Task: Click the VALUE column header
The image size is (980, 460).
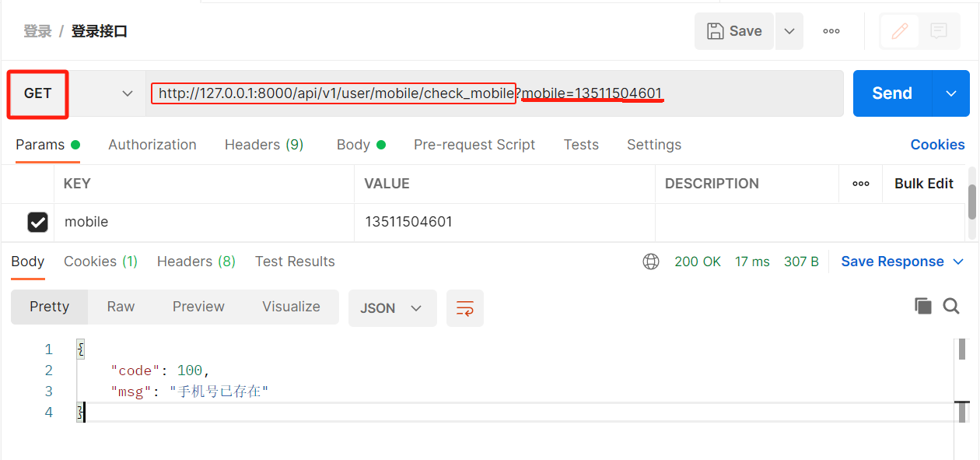Action: tap(387, 184)
